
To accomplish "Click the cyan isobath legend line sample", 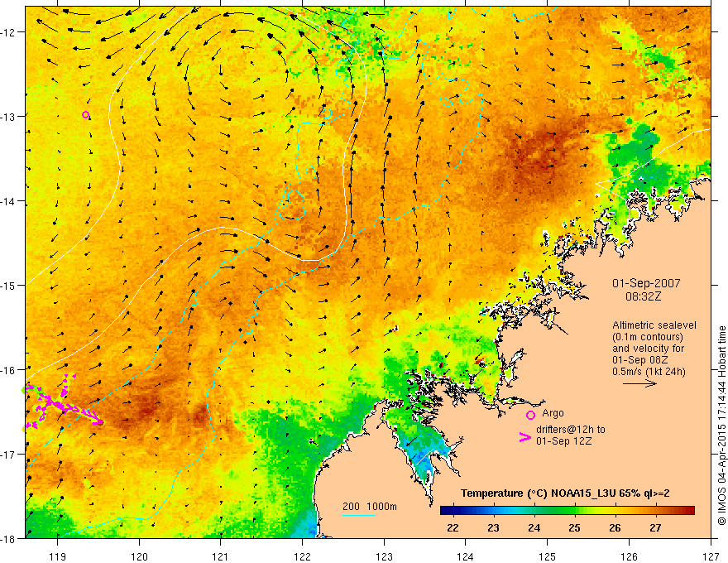I will pos(358,515).
